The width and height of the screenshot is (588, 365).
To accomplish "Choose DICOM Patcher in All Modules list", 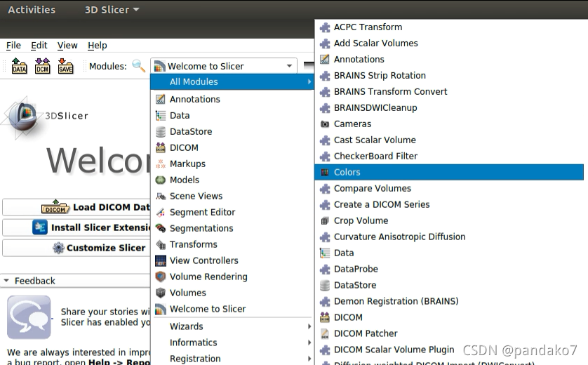I will [449, 333].
